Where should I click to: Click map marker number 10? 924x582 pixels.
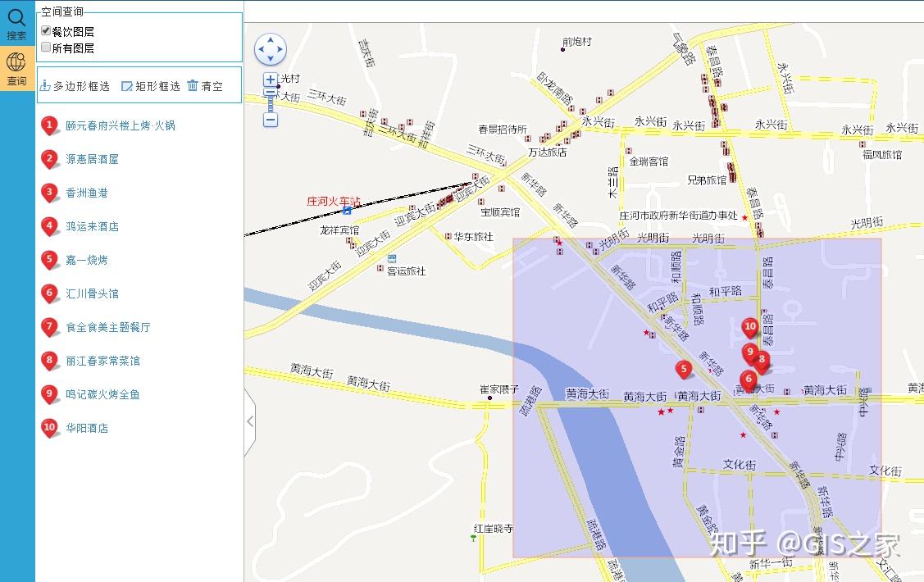(751, 327)
